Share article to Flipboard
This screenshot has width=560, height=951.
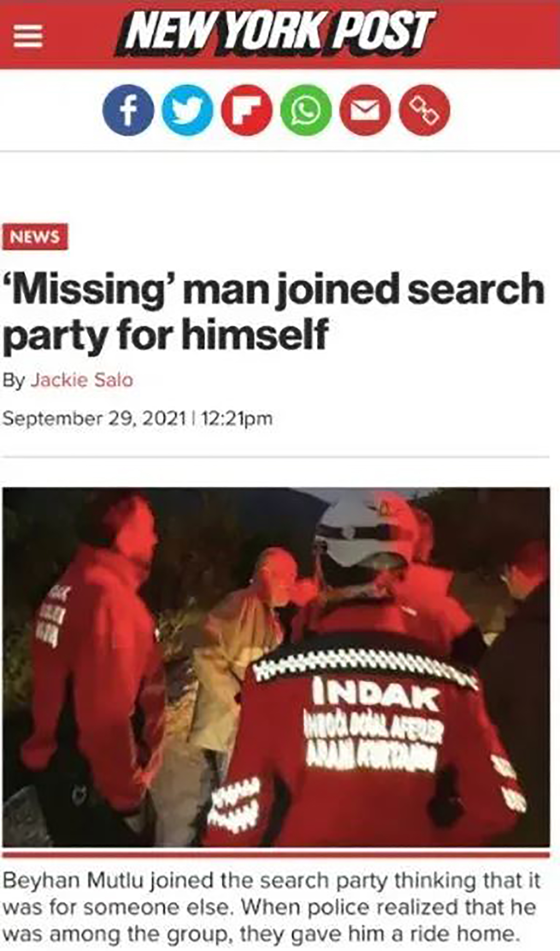246,111
